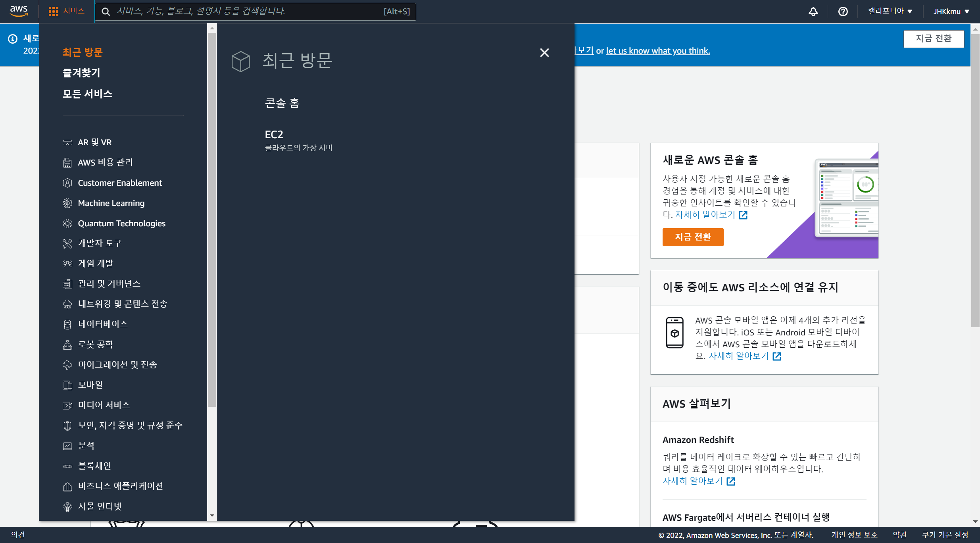Click the 로봇 공학 robot icon
The height and width of the screenshot is (543, 980).
(67, 345)
